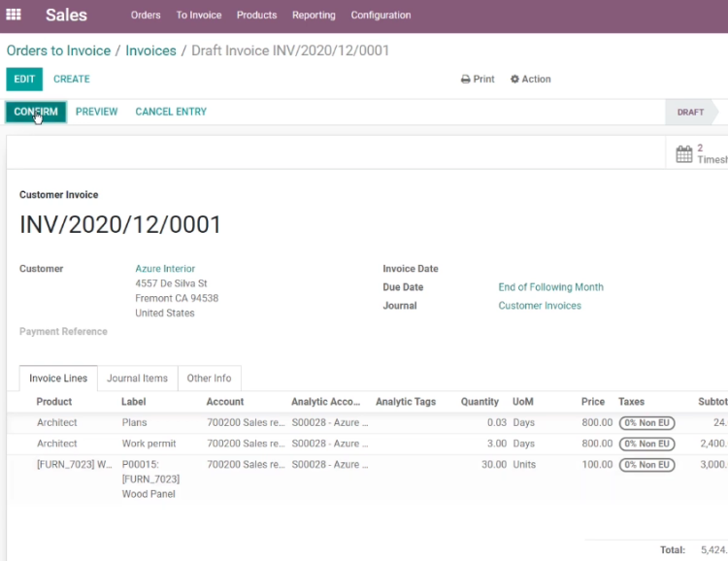Click the 100.00 price cell

[x=597, y=464]
